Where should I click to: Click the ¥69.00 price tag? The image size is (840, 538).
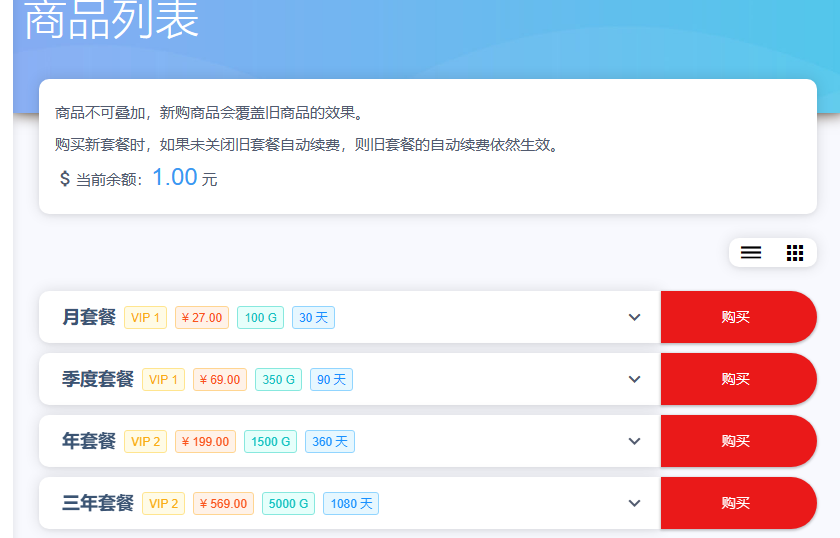[x=219, y=380]
